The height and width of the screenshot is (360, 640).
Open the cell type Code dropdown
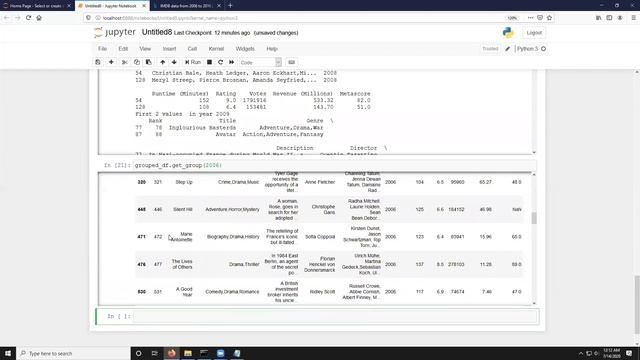(x=260, y=62)
